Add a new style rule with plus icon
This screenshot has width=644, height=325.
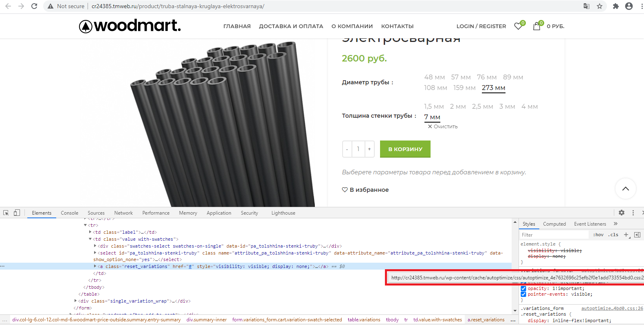coord(626,235)
